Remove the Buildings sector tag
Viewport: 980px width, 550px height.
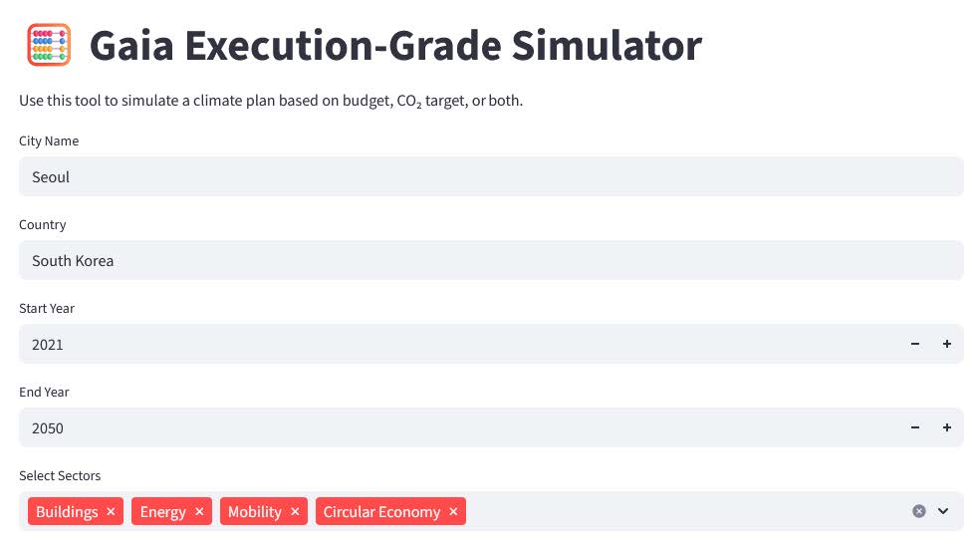click(x=111, y=512)
